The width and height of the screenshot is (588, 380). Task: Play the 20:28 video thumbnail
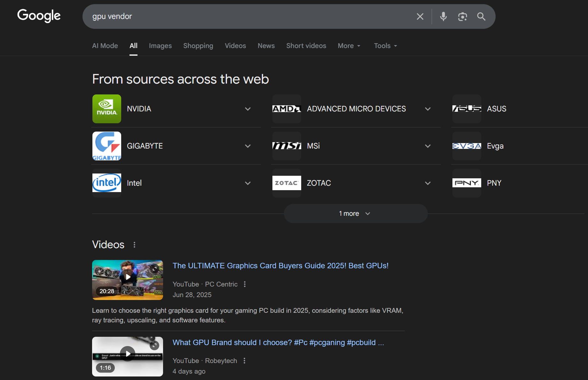128,280
